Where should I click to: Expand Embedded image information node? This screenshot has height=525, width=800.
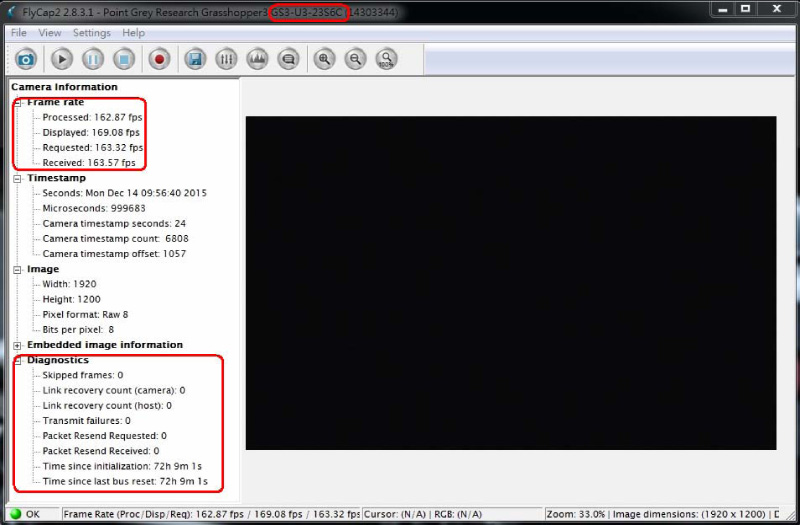(18, 345)
